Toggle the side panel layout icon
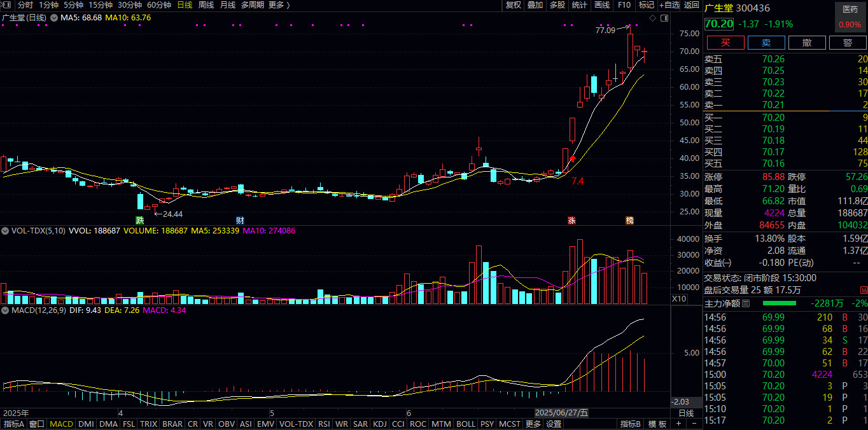The width and height of the screenshot is (868, 430). coord(664,18)
